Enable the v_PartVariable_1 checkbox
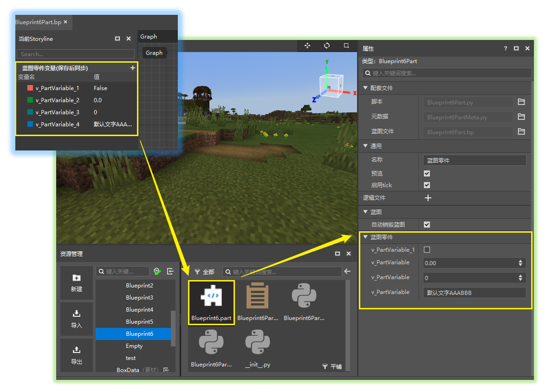This screenshot has height=392, width=546. pyautogui.click(x=427, y=249)
